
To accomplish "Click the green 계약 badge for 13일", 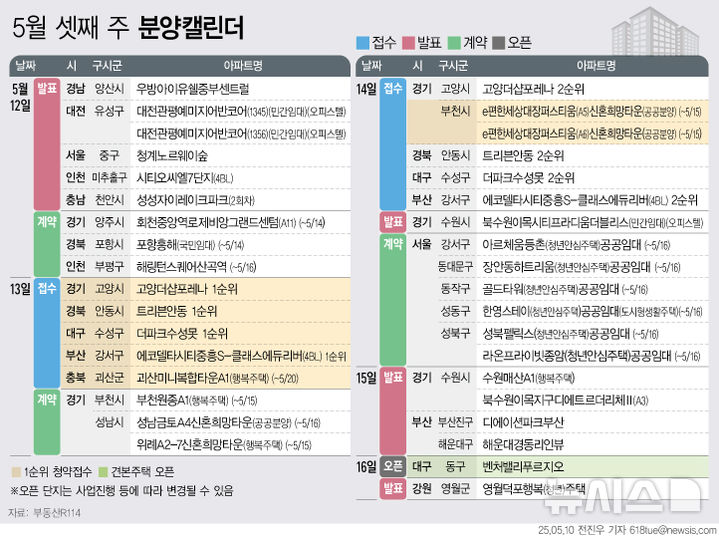I will [46, 399].
